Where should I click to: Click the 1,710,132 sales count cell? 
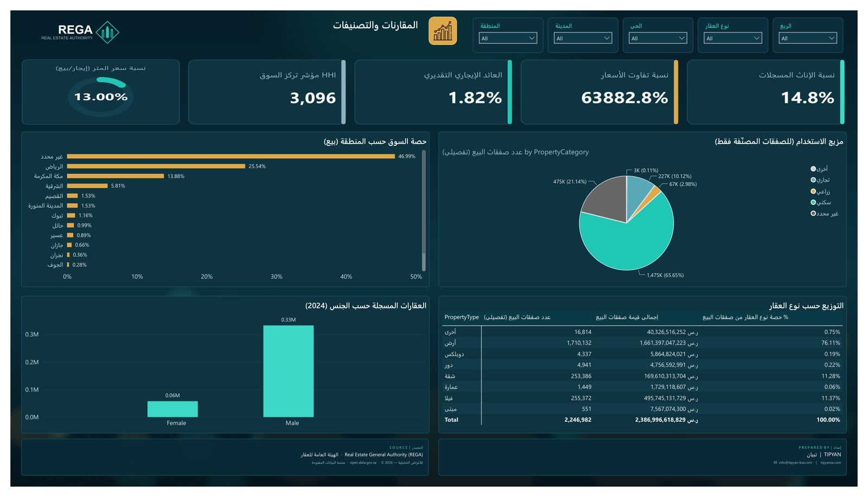pos(579,343)
